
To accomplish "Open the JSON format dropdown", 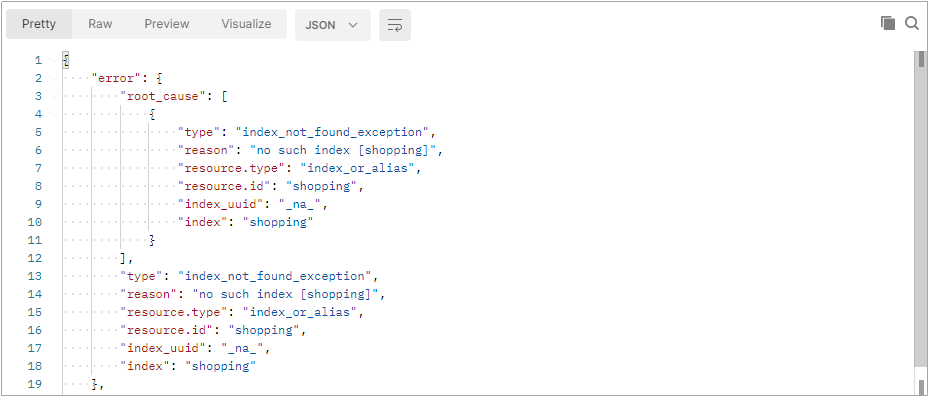I will (333, 25).
